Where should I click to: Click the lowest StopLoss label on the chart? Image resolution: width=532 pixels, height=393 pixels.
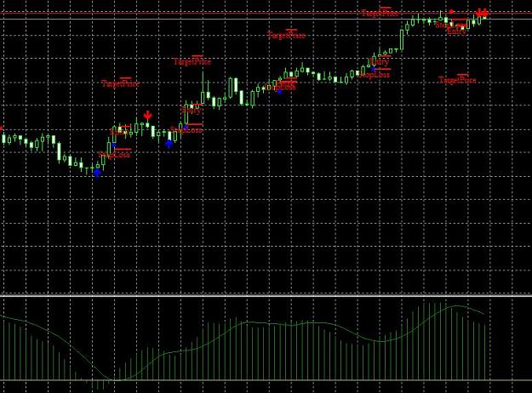[115, 154]
